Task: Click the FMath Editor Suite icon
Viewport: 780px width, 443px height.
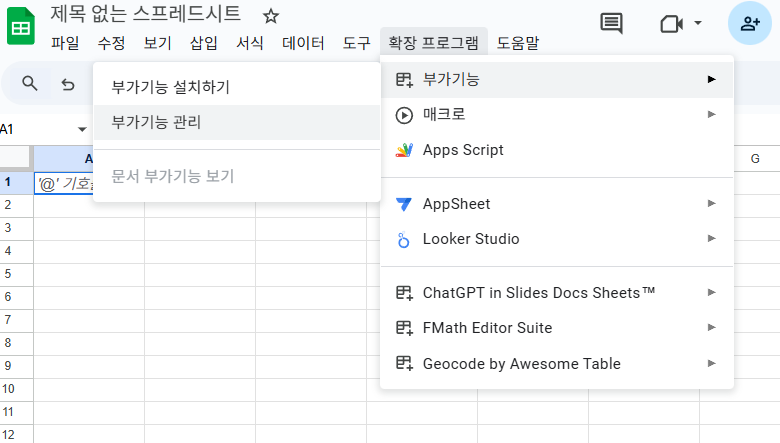Action: (x=404, y=328)
